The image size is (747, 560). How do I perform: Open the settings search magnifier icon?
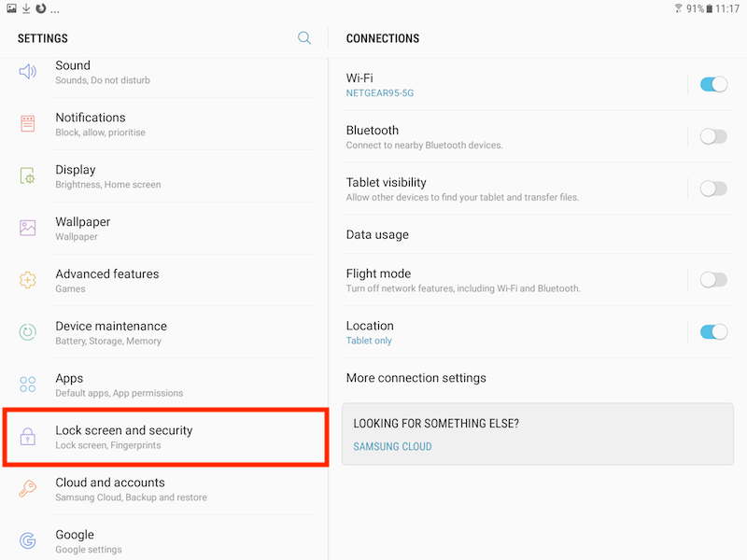[x=304, y=38]
